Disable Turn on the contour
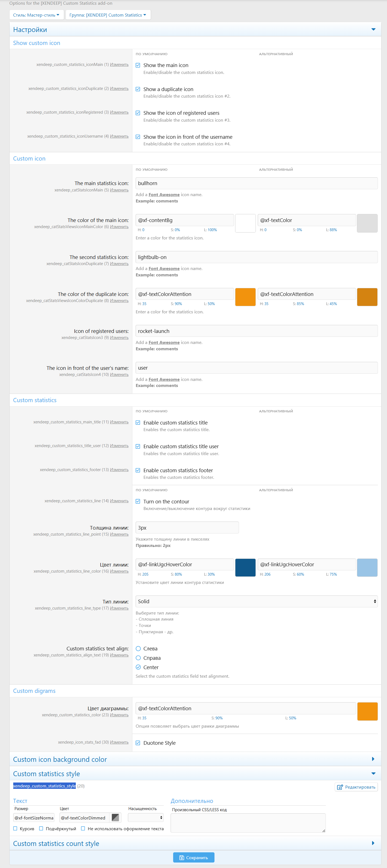Image resolution: width=387 pixels, height=868 pixels. [138, 501]
